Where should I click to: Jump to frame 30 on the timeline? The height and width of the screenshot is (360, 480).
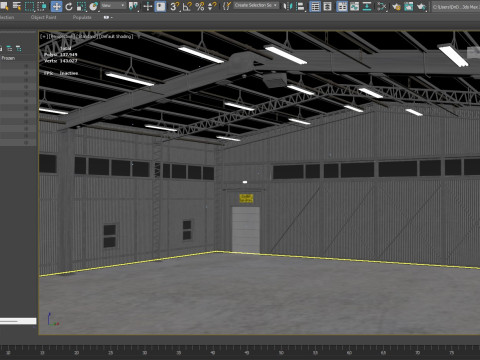point(144,353)
